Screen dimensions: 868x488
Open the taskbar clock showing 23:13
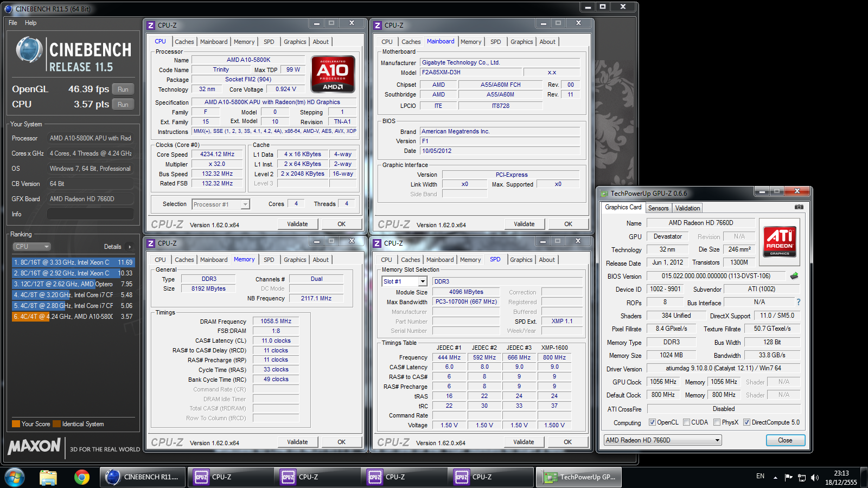click(841, 478)
